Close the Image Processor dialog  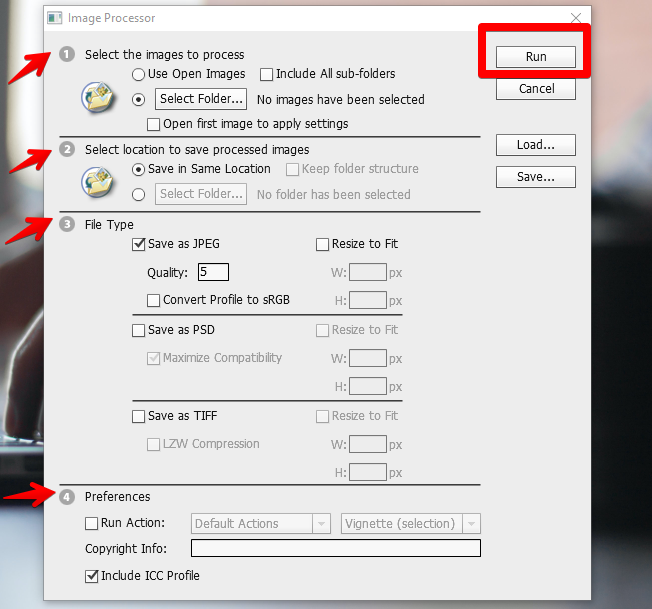coord(576,17)
